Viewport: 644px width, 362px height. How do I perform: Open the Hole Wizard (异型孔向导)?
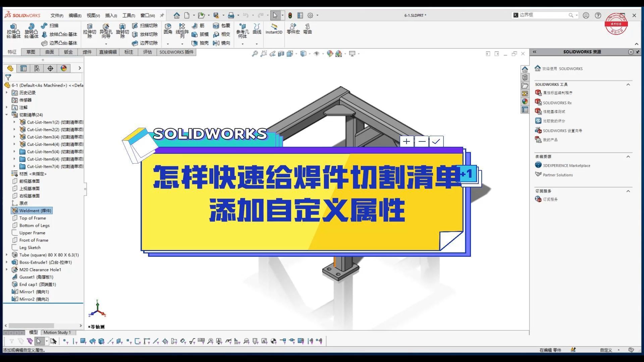106,31
